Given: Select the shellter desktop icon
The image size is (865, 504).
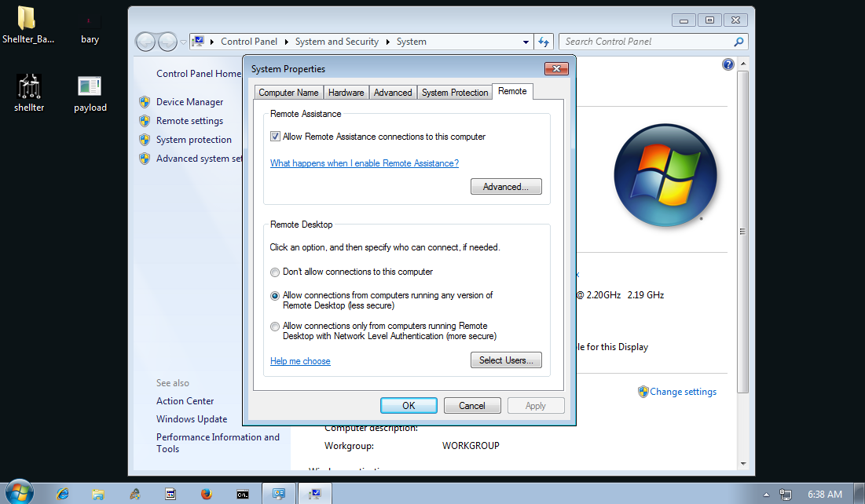Looking at the screenshot, I should tap(29, 93).
